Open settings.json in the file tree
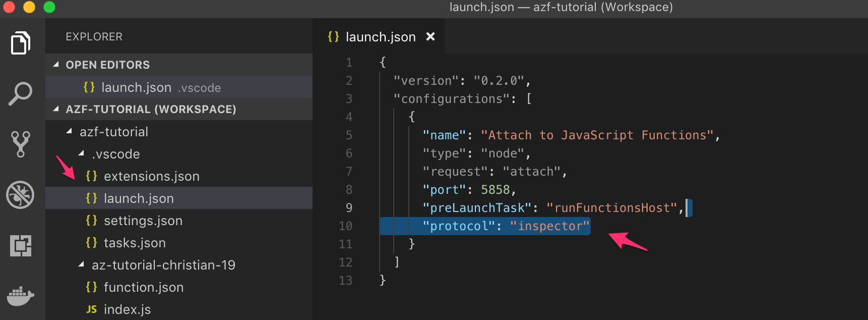868x320 pixels. tap(143, 221)
